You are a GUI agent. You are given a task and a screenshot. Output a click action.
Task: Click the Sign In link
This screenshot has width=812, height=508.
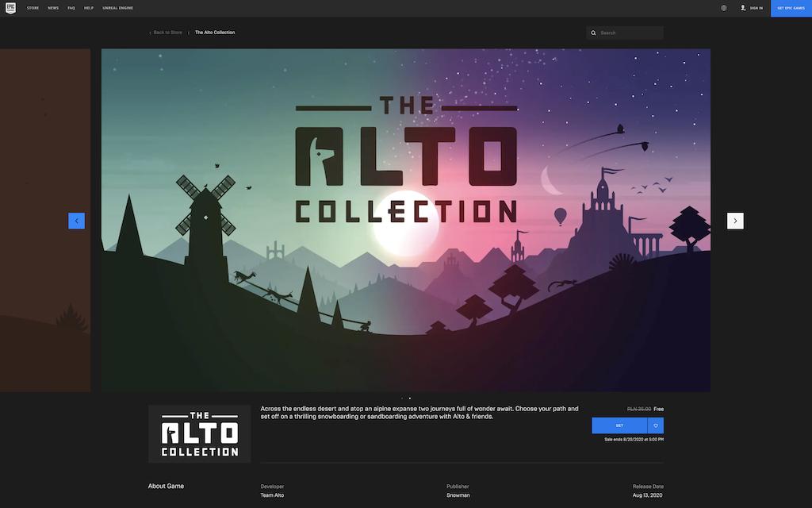click(756, 8)
